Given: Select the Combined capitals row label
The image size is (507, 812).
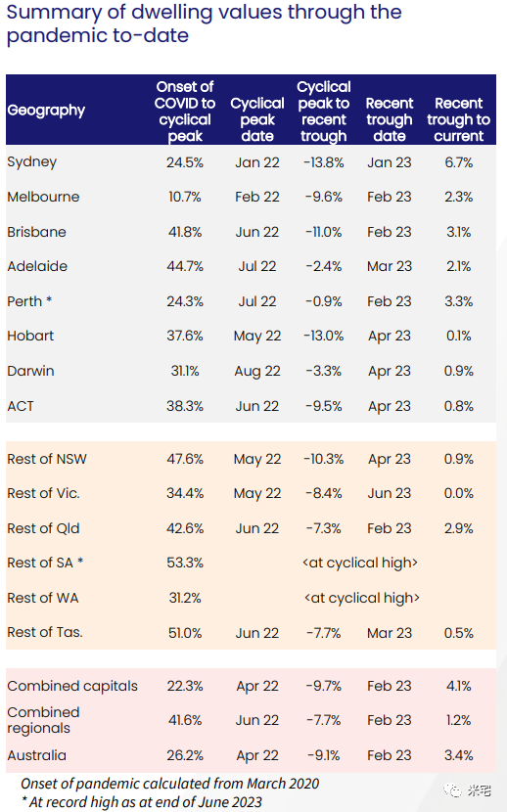Looking at the screenshot, I should pyautogui.click(x=72, y=686).
